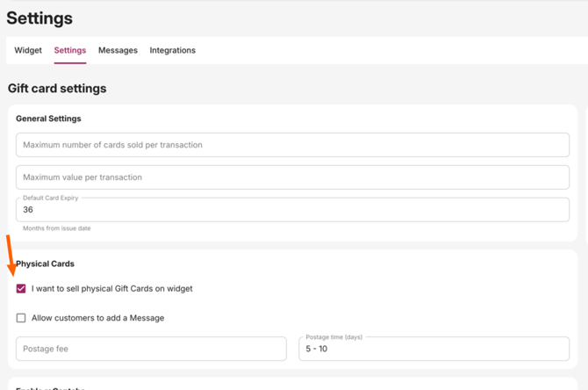This screenshot has height=390, width=588.
Task: Click the Settings page title
Action: pyautogui.click(x=39, y=18)
